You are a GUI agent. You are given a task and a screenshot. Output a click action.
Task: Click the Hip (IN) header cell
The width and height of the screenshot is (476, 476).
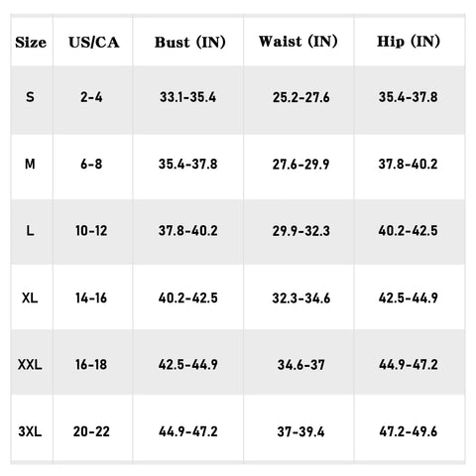[x=409, y=42]
